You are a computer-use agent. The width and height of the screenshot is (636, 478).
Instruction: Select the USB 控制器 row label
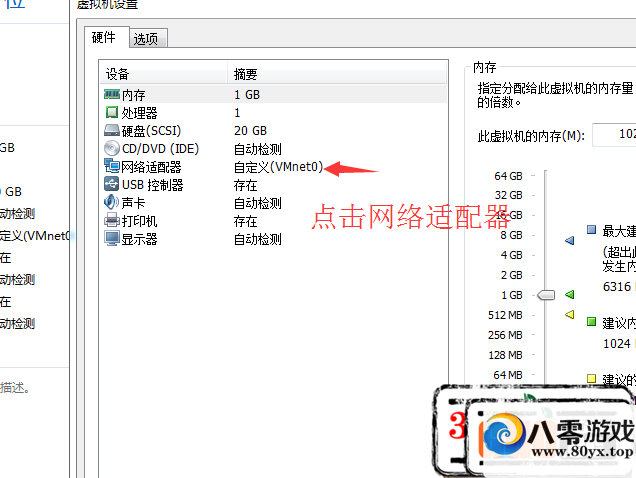coord(153,185)
